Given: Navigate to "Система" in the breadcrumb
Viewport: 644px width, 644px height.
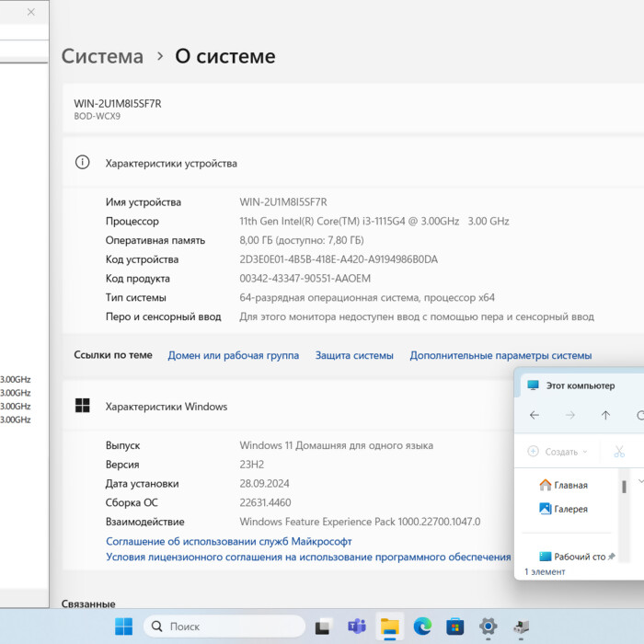Looking at the screenshot, I should [102, 56].
